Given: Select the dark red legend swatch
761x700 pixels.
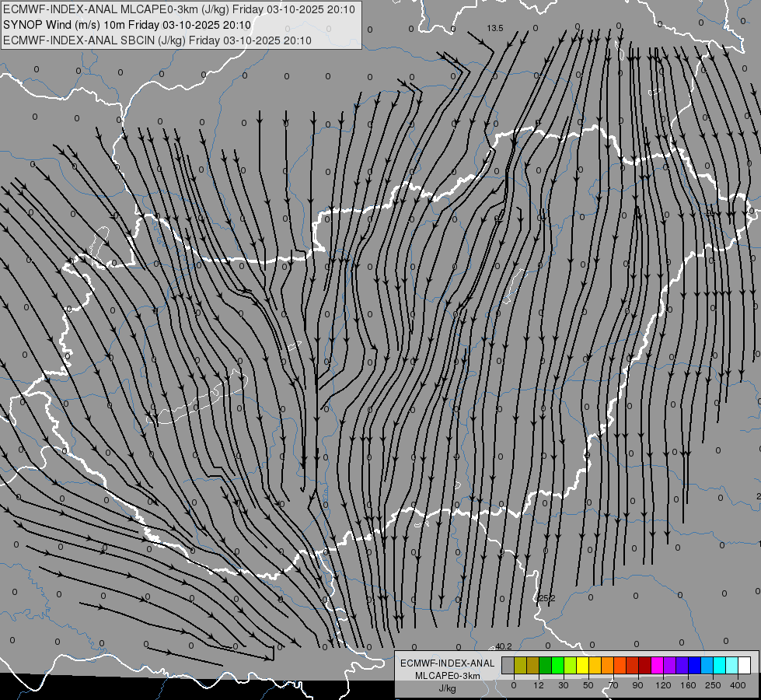Looking at the screenshot, I should (x=644, y=666).
